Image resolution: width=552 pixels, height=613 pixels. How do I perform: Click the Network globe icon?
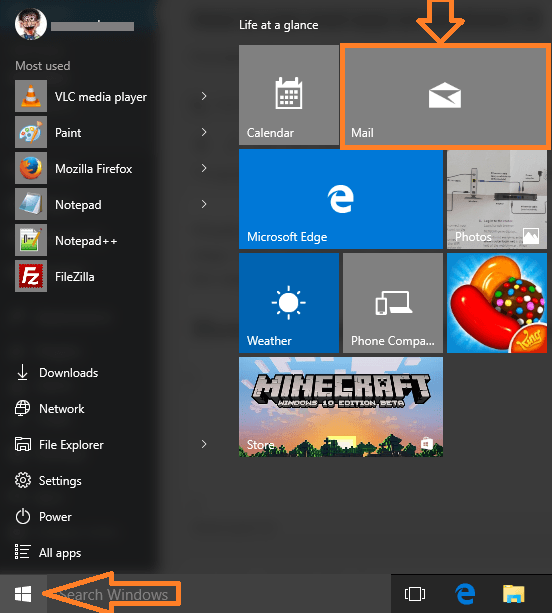[23, 409]
